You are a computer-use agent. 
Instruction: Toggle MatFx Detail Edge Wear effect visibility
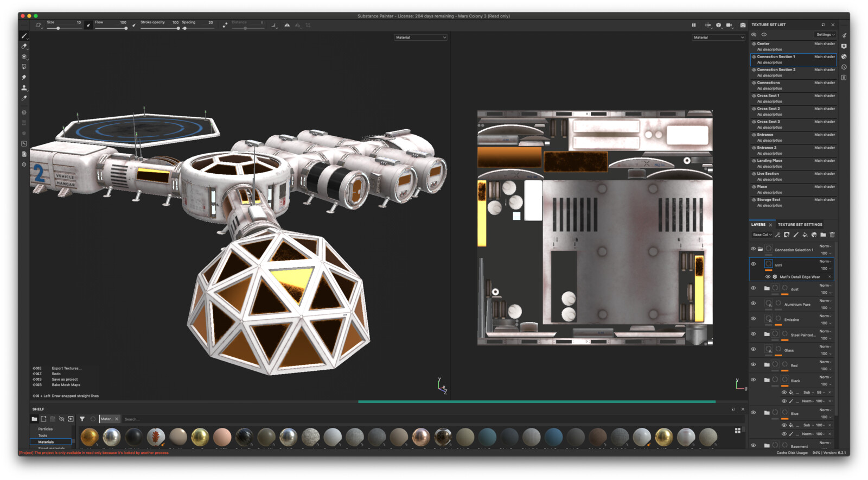point(768,277)
